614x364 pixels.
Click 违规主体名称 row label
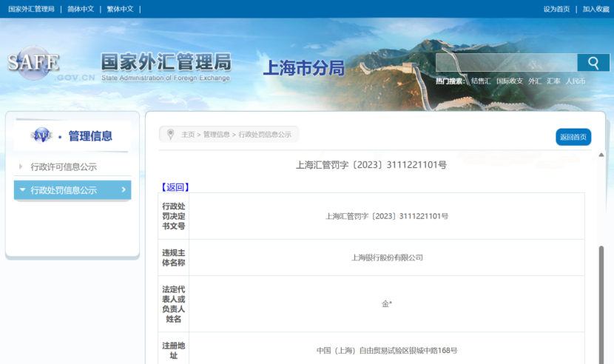(x=173, y=257)
